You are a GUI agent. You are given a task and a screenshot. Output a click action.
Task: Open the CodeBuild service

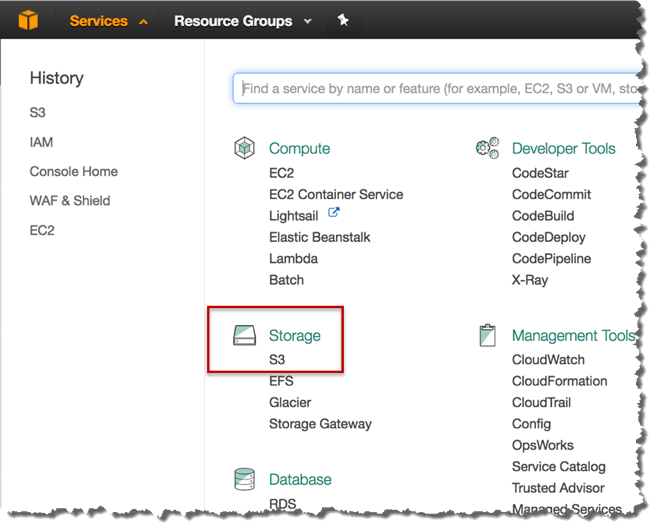[x=543, y=216]
